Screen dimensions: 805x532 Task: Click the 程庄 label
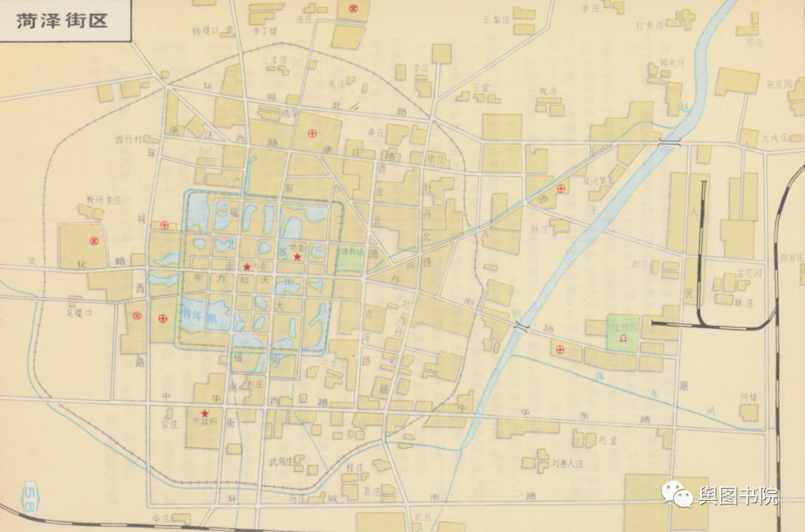[x=354, y=467]
